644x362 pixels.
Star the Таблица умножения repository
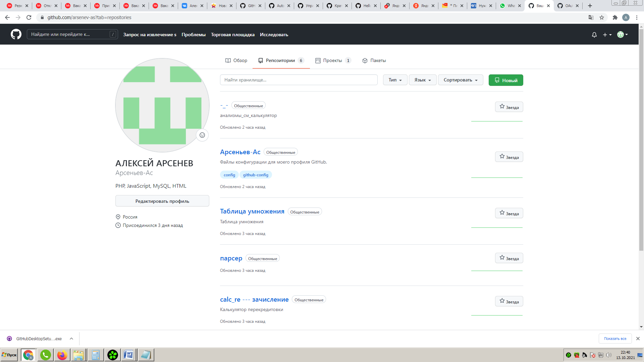coord(509,213)
